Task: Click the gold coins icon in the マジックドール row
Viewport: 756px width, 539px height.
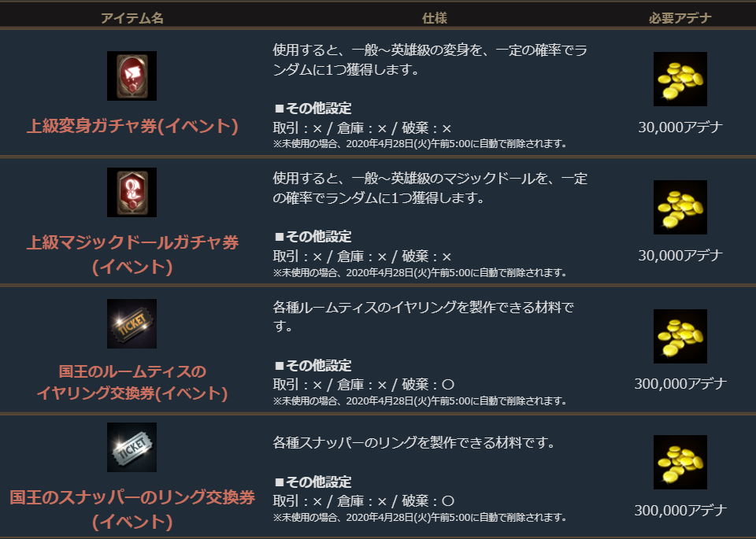Action: point(680,207)
